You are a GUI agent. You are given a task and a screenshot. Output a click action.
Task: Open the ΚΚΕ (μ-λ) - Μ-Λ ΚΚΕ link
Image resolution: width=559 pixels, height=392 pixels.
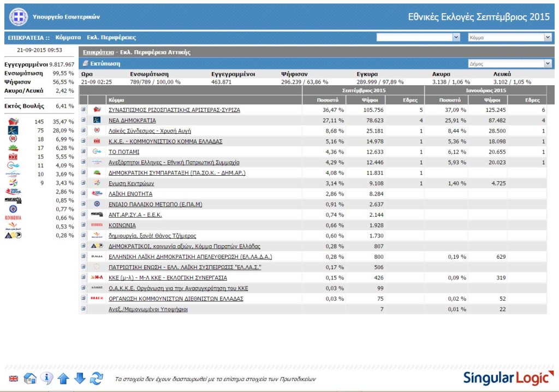coord(168,278)
